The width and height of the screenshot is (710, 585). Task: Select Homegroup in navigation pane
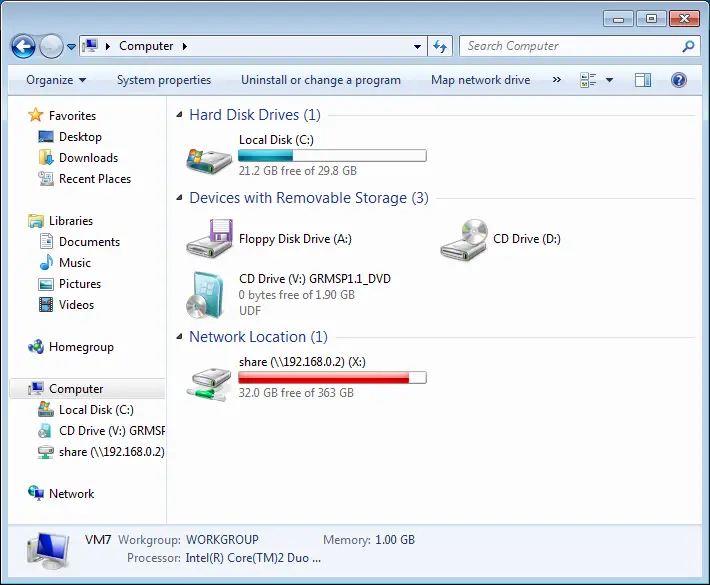click(x=81, y=347)
